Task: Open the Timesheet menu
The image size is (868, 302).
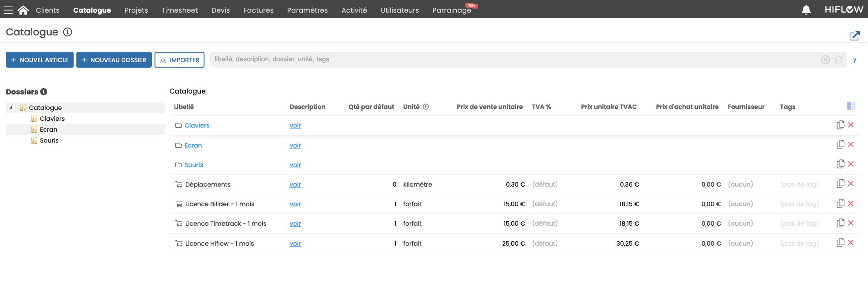Action: 180,10
